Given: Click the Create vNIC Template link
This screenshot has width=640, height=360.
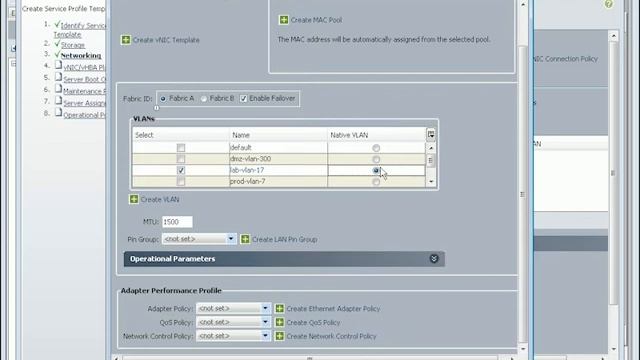Looking at the screenshot, I should point(166,40).
